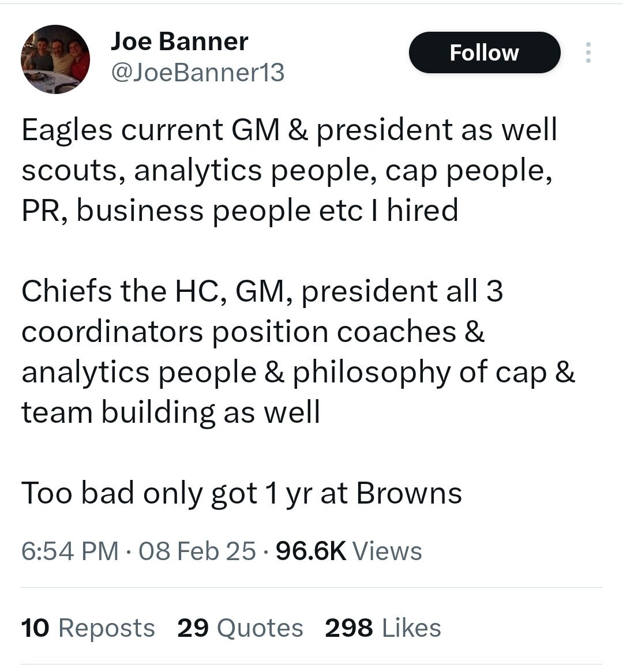Screen dimensions: 623x672
Task: Open the @JoeBanner13 handle link
Action: click(x=197, y=73)
